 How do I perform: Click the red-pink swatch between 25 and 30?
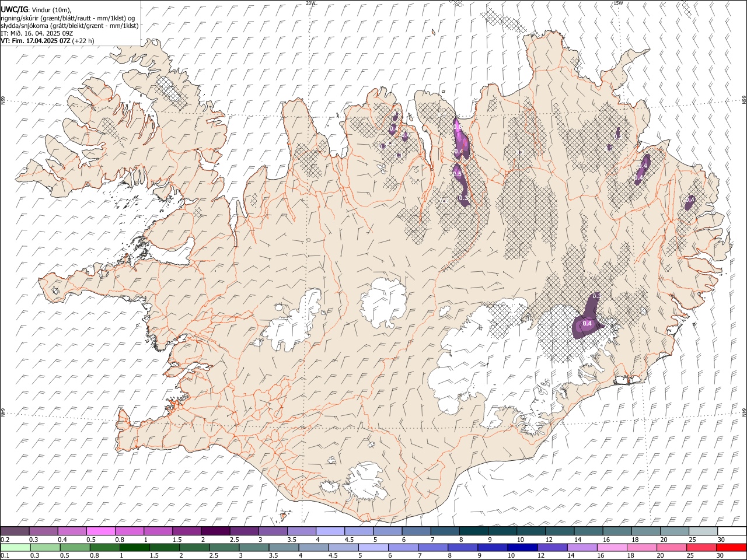(x=701, y=547)
